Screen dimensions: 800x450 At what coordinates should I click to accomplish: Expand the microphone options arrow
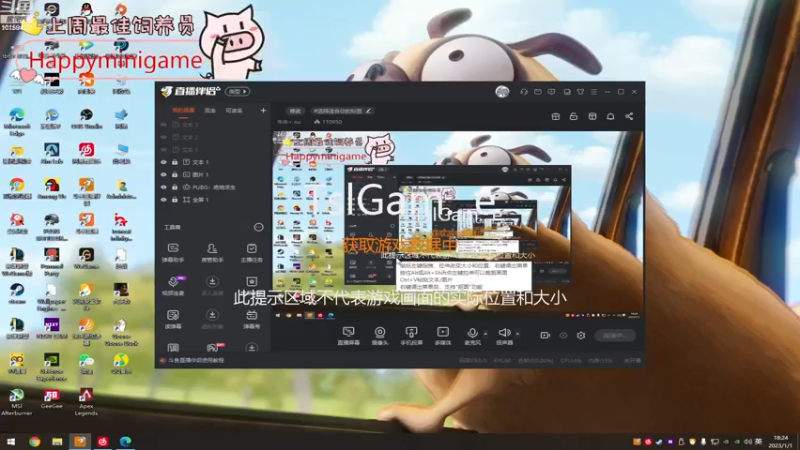pos(485,334)
